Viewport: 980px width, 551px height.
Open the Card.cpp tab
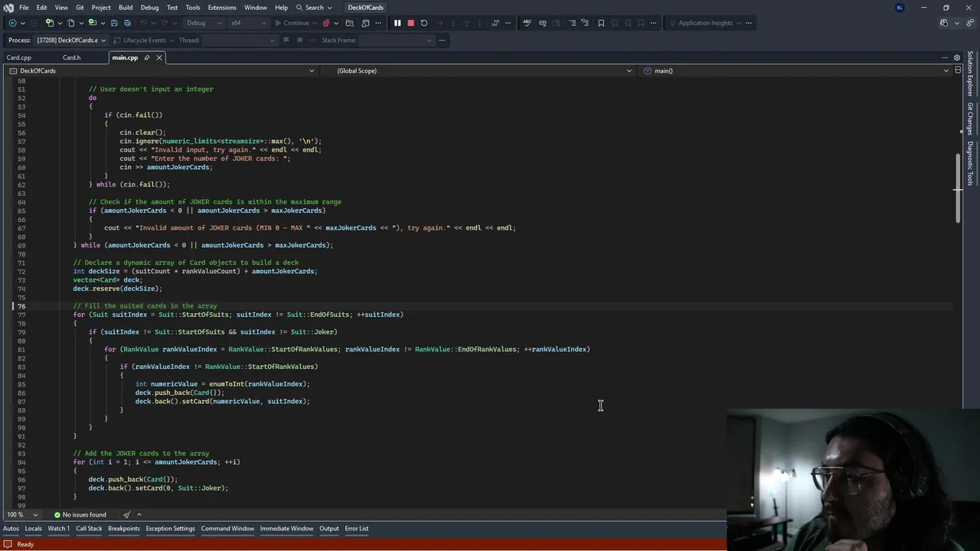(19, 57)
